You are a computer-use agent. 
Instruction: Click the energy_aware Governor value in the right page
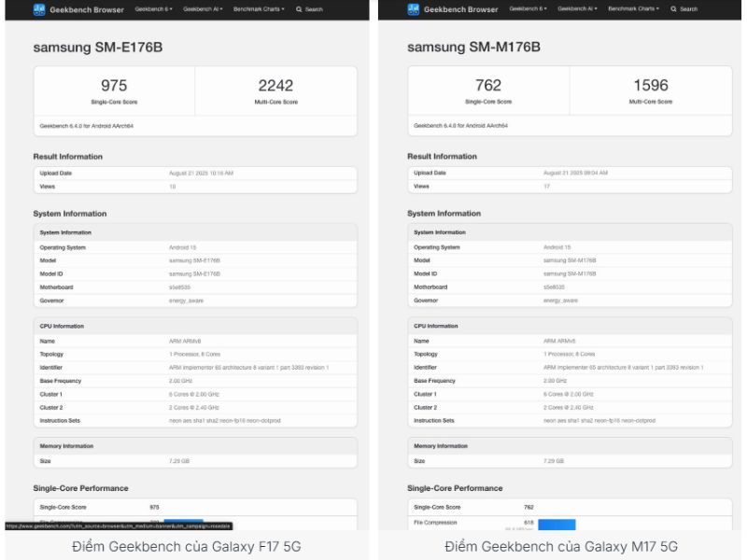[561, 300]
